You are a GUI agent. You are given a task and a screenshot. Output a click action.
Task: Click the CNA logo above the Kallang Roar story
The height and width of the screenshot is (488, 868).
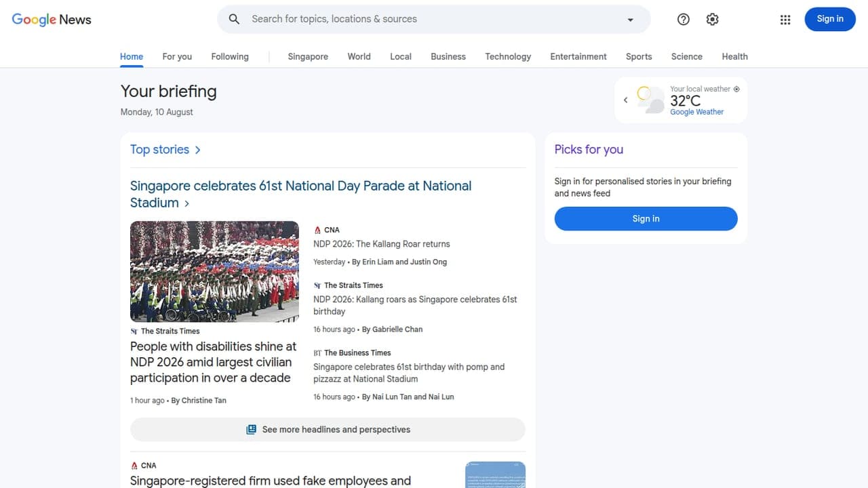317,230
